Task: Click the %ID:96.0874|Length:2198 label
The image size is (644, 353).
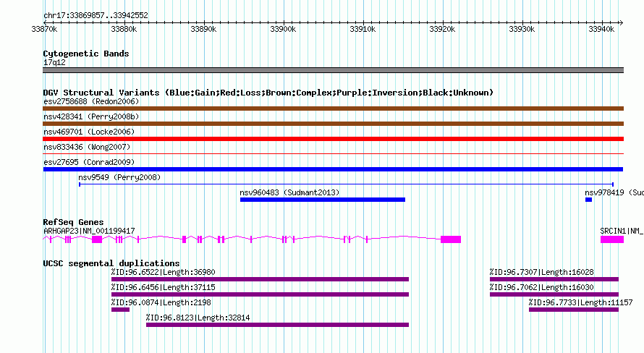Action: [161, 302]
